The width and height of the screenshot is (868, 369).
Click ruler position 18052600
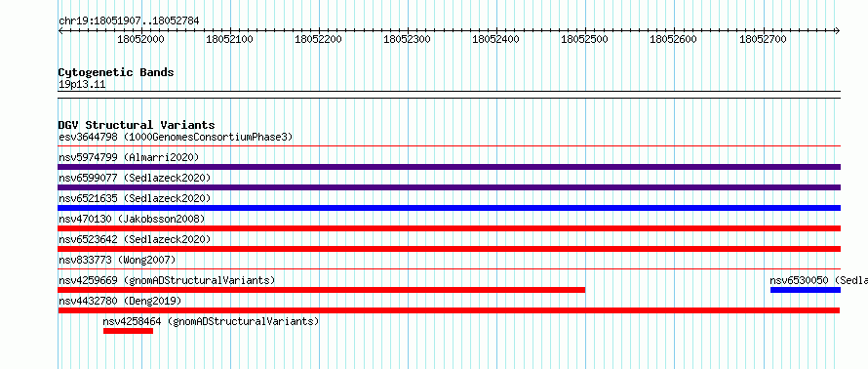[673, 40]
